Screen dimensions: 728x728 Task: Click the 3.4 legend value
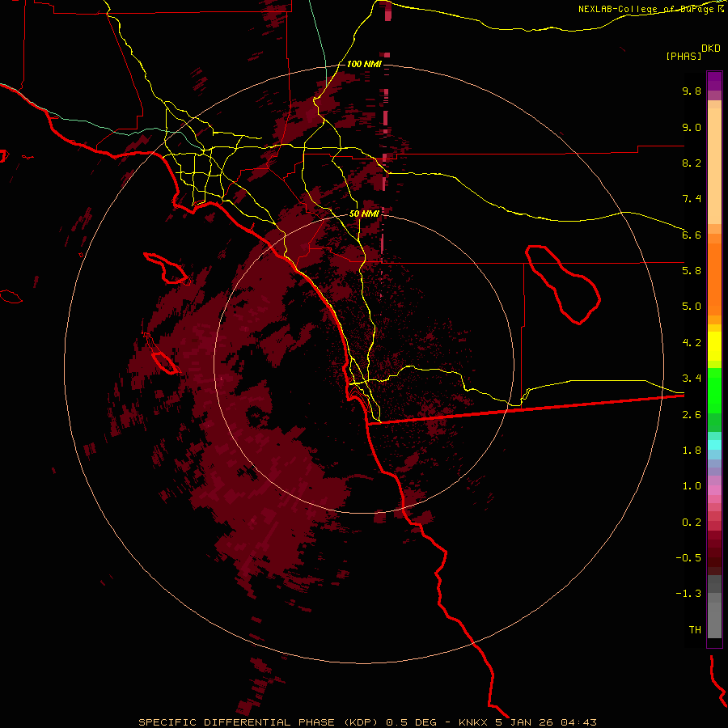(692, 379)
